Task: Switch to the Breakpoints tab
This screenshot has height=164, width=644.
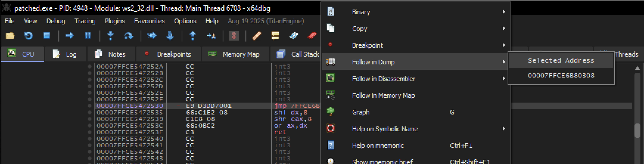Action: pos(169,54)
